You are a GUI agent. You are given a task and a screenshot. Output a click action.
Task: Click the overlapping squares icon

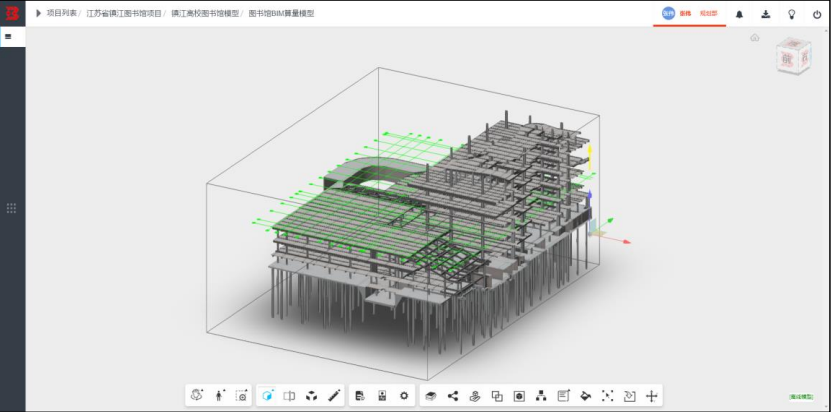[x=497, y=396]
